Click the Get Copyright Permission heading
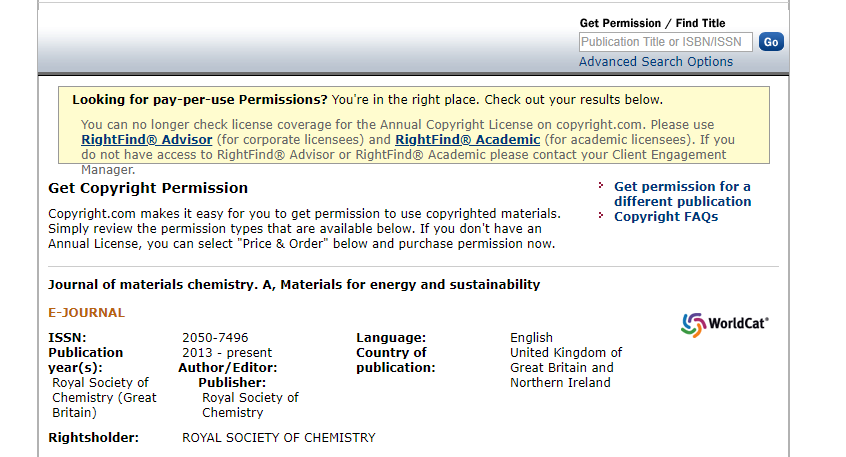846x457 pixels. (148, 188)
